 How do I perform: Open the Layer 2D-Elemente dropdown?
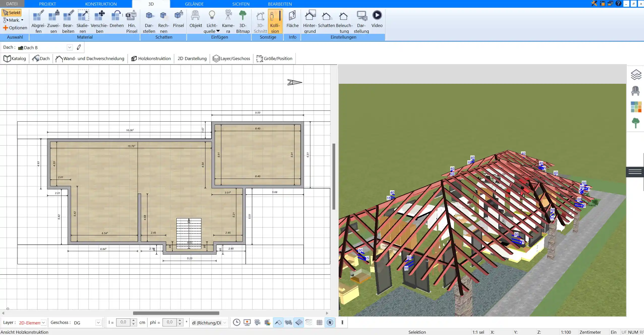43,323
